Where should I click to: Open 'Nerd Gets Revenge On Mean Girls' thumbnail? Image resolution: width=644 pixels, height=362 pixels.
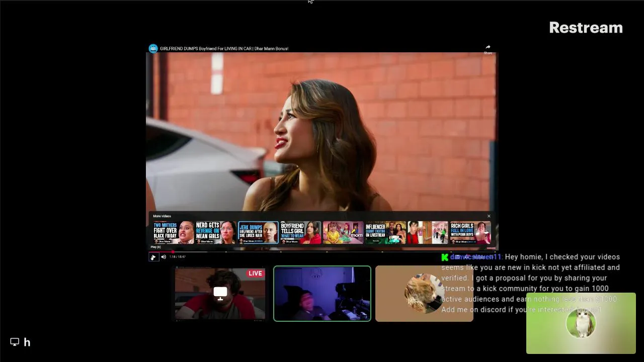point(216,233)
